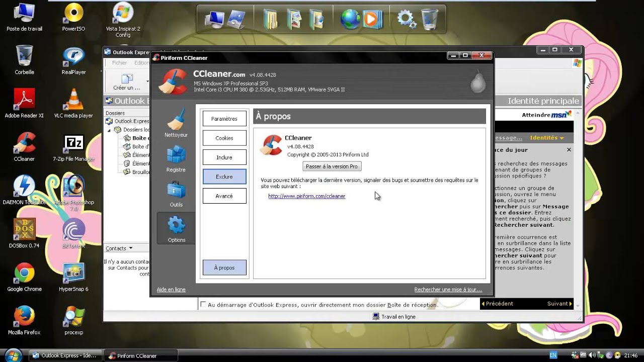The width and height of the screenshot is (644, 362).
Task: Open the CCleaner desktop shortcut
Action: (x=24, y=147)
